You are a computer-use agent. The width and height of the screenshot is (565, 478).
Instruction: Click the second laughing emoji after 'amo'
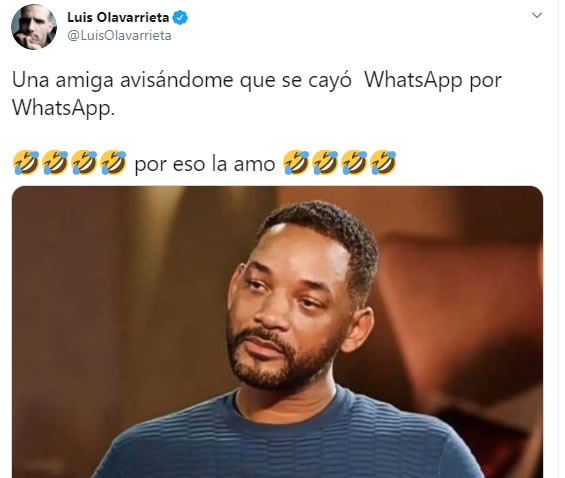click(x=325, y=163)
